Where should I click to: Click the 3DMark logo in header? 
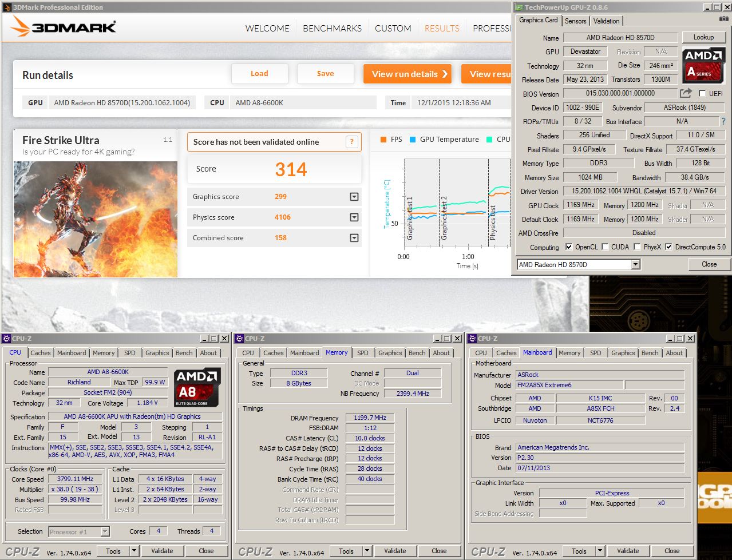(64, 26)
